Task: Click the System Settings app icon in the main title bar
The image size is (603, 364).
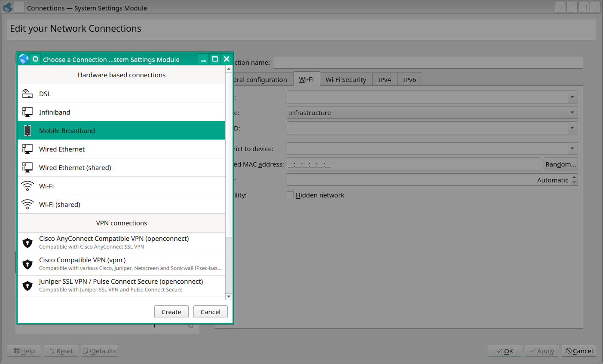Action: point(8,8)
